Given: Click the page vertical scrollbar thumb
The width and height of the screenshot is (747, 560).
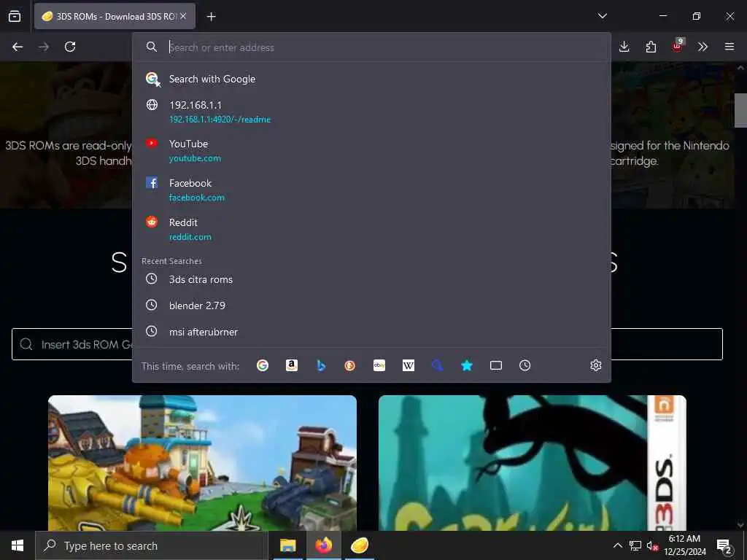Looking at the screenshot, I should coord(740,111).
